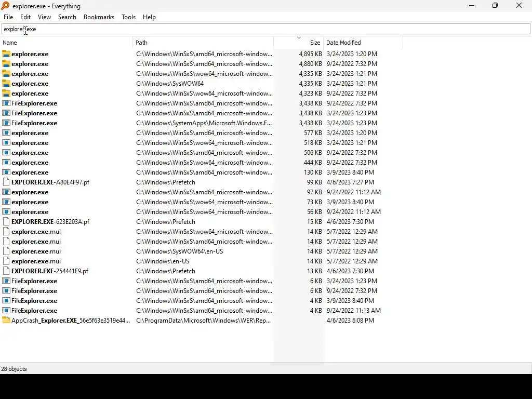Click the icon of the 506 KB explorer.exe
Image resolution: width=532 pixels, height=399 pixels.
click(x=6, y=152)
